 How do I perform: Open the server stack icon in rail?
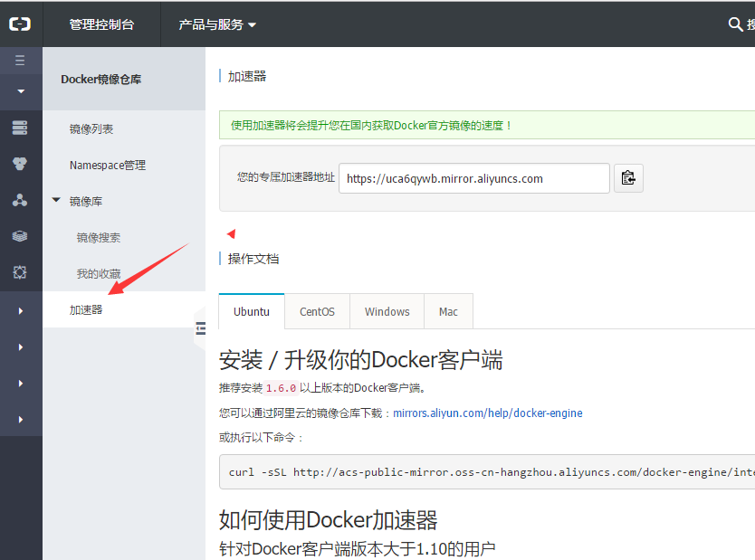click(20, 128)
